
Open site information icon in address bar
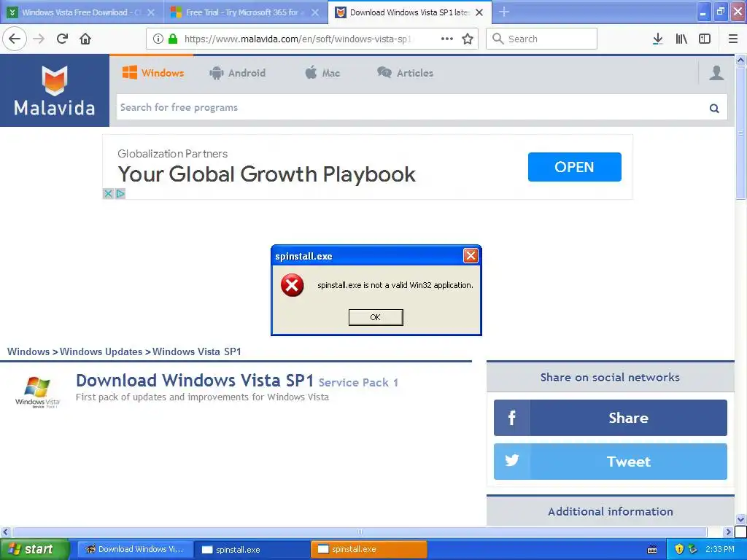point(158,39)
